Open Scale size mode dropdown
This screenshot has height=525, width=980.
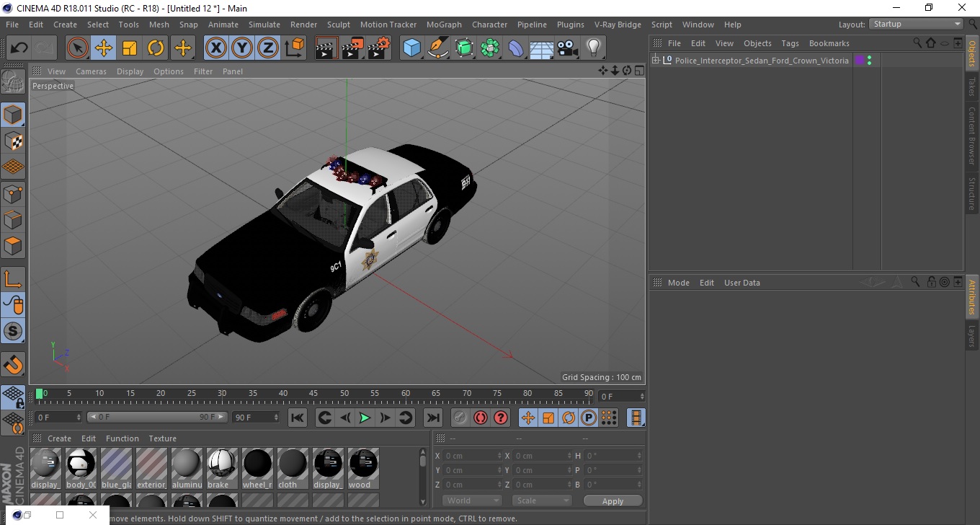click(x=542, y=500)
